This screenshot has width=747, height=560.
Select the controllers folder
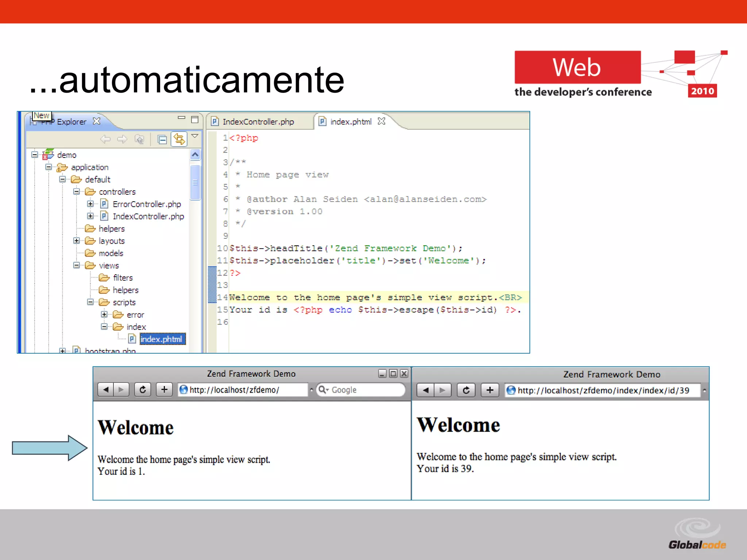(117, 192)
